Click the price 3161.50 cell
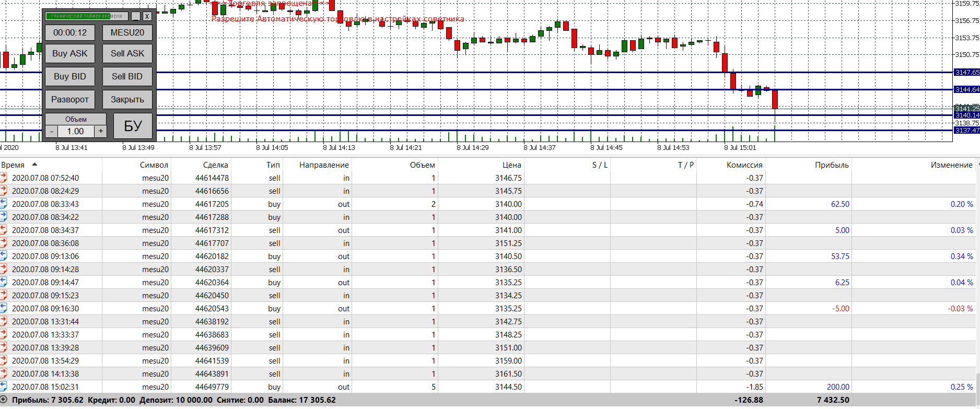The height and width of the screenshot is (409, 980). 508,374
